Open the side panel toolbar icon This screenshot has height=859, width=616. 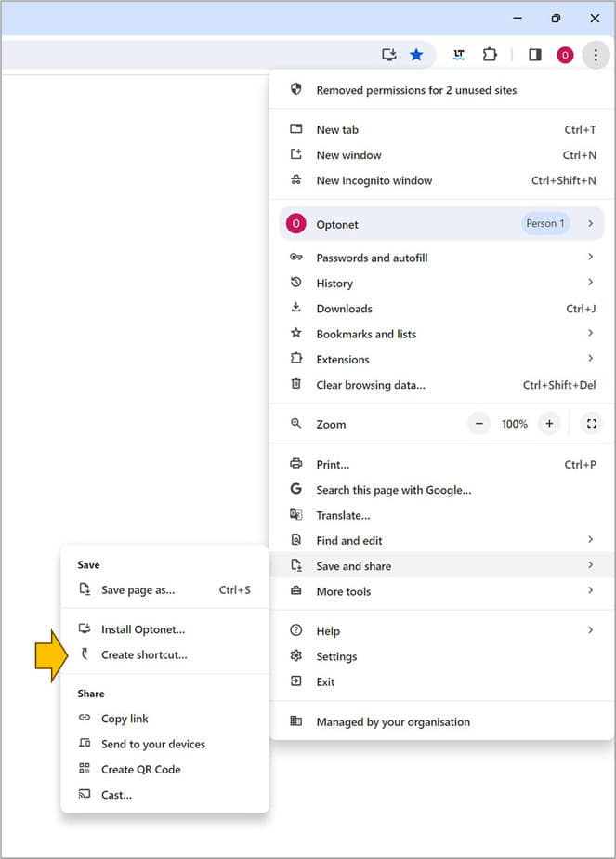click(x=534, y=55)
